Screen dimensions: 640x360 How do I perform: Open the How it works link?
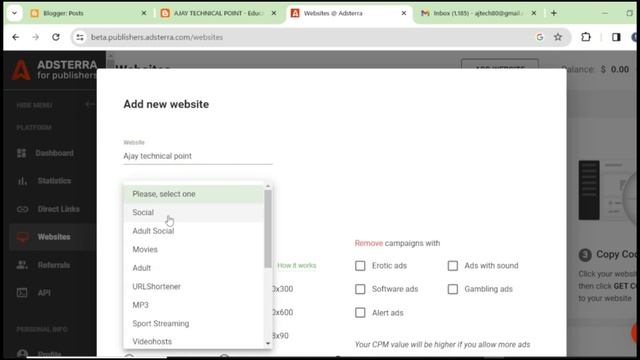(x=297, y=266)
